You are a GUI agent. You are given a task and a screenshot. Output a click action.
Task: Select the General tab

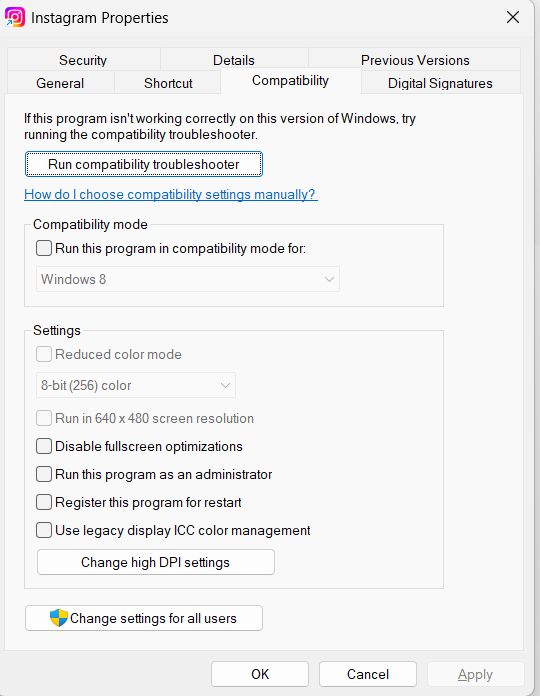point(60,83)
